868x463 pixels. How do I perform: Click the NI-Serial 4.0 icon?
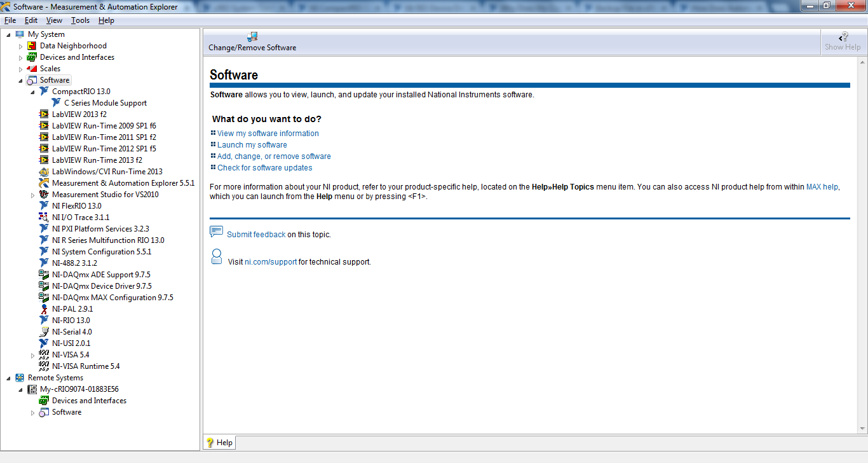click(x=44, y=332)
